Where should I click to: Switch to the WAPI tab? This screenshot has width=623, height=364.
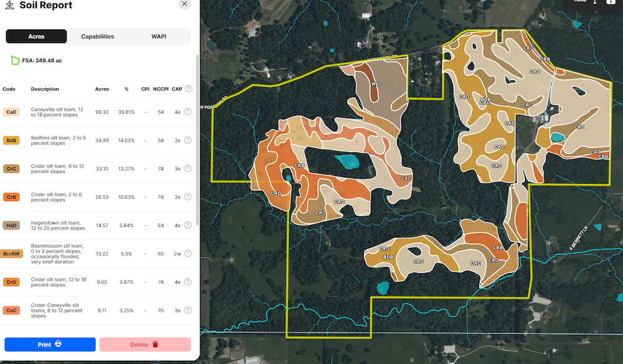tap(159, 37)
